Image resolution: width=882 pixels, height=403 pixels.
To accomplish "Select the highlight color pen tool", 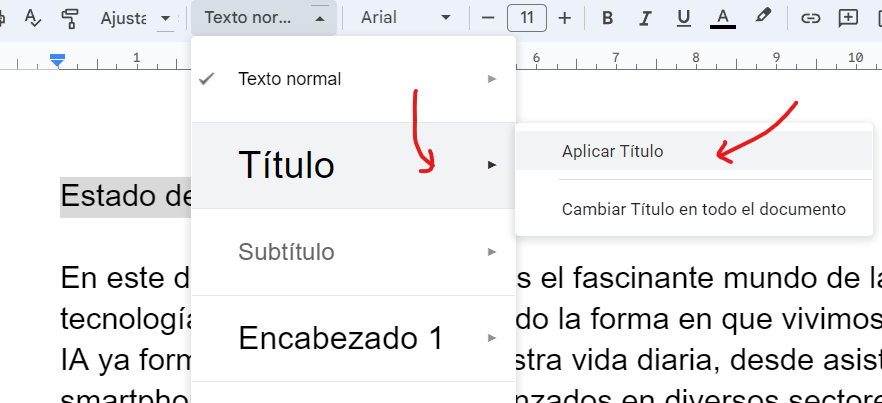I will pyautogui.click(x=762, y=17).
